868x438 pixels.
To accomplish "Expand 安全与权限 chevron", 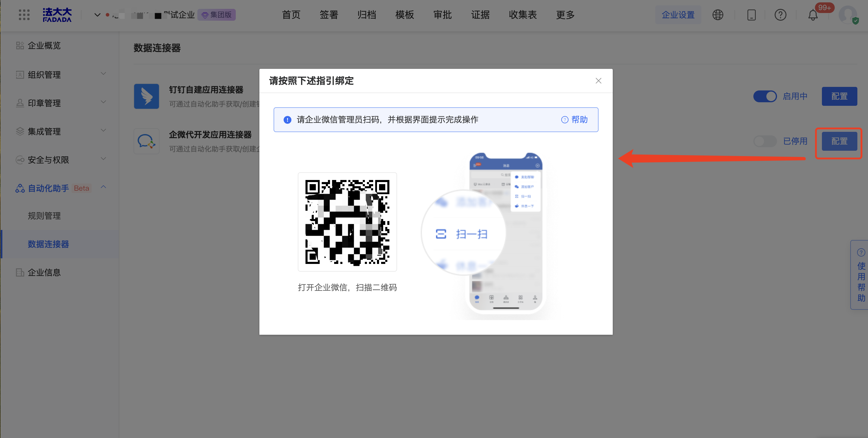I will tap(103, 159).
